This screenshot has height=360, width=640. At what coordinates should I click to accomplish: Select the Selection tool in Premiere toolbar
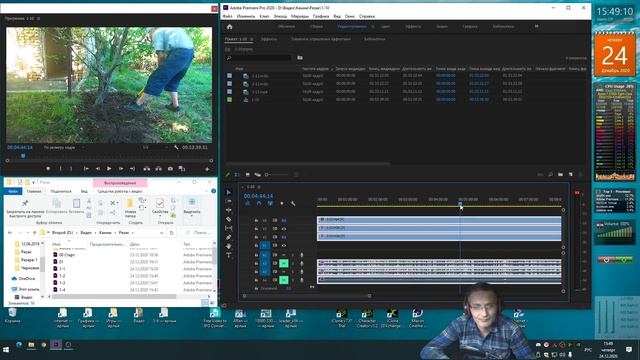click(229, 192)
